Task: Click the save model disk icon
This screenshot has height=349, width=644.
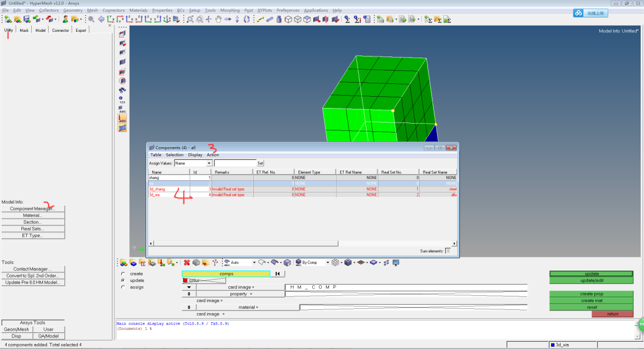Action: pos(26,20)
